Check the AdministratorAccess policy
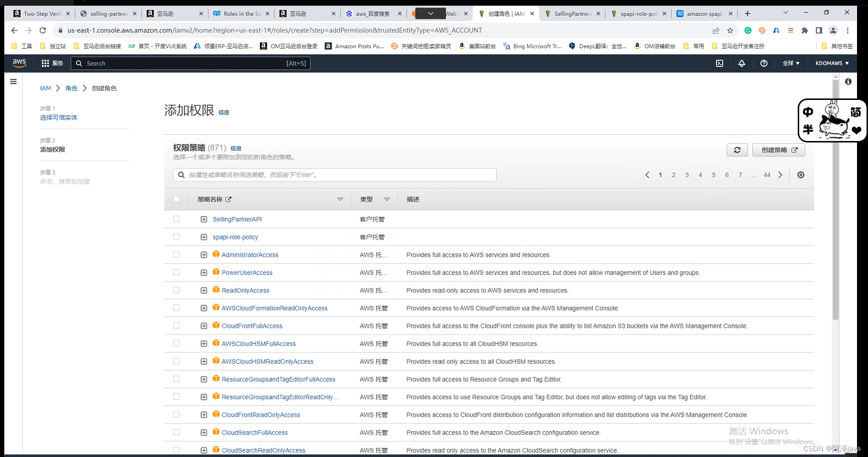 (x=176, y=254)
